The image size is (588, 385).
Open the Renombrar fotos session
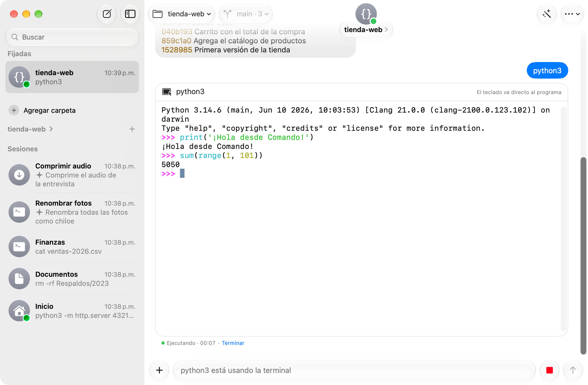[72, 212]
